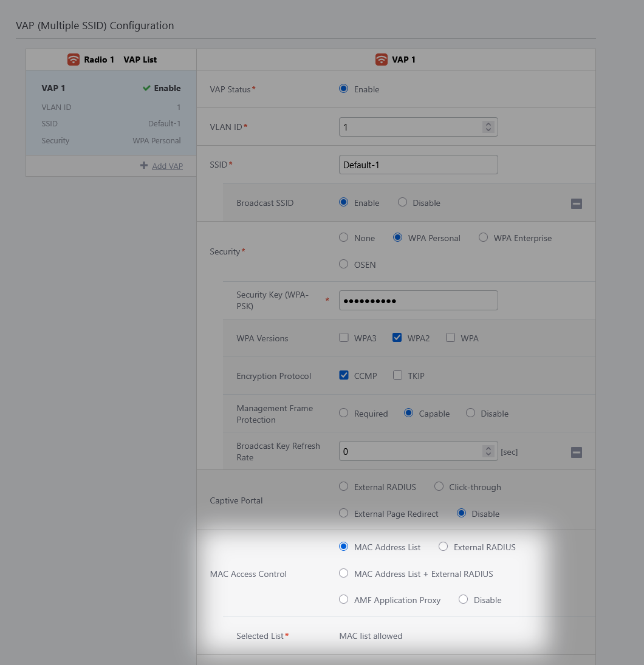This screenshot has width=644, height=665.
Task: Uncheck the WPA2 version checkbox
Action: point(397,338)
